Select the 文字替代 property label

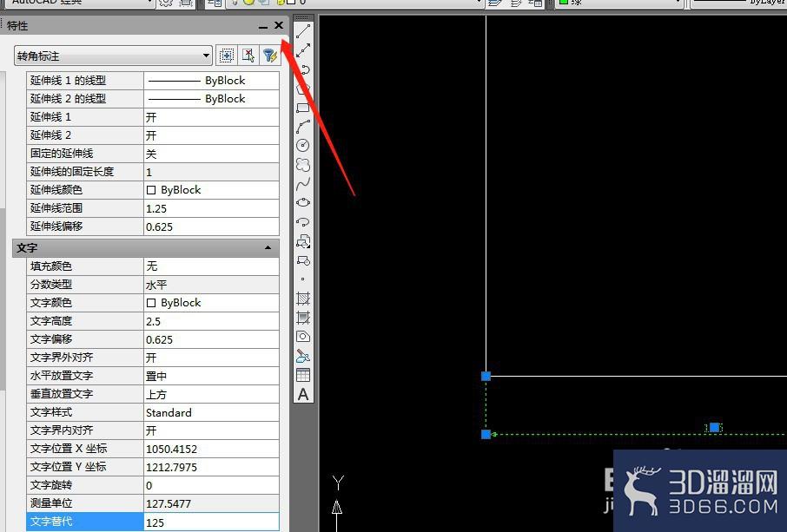pos(51,522)
